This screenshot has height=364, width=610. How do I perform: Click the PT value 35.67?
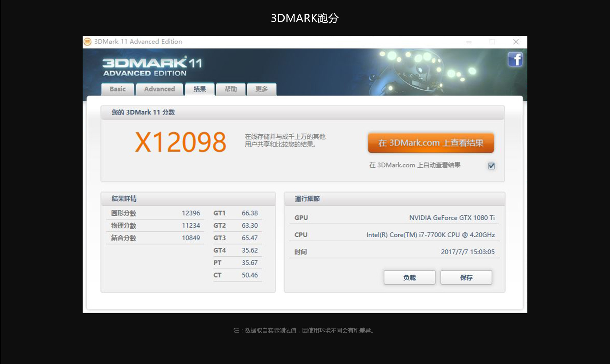click(x=250, y=263)
